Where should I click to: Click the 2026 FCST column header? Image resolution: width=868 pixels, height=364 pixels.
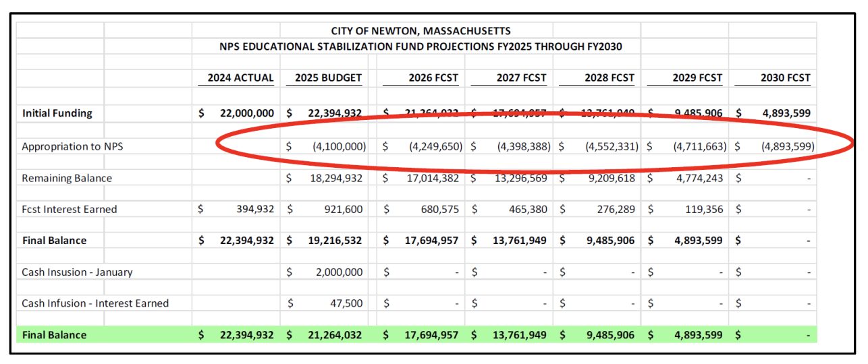(433, 78)
